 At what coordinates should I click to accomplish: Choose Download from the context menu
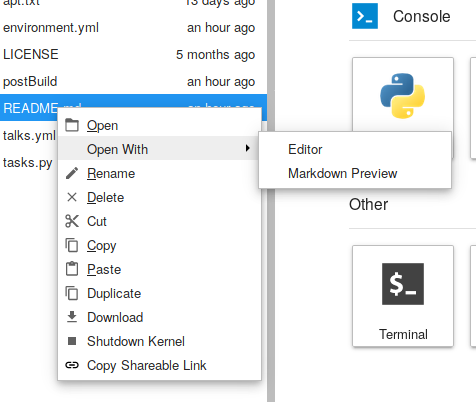click(159, 317)
